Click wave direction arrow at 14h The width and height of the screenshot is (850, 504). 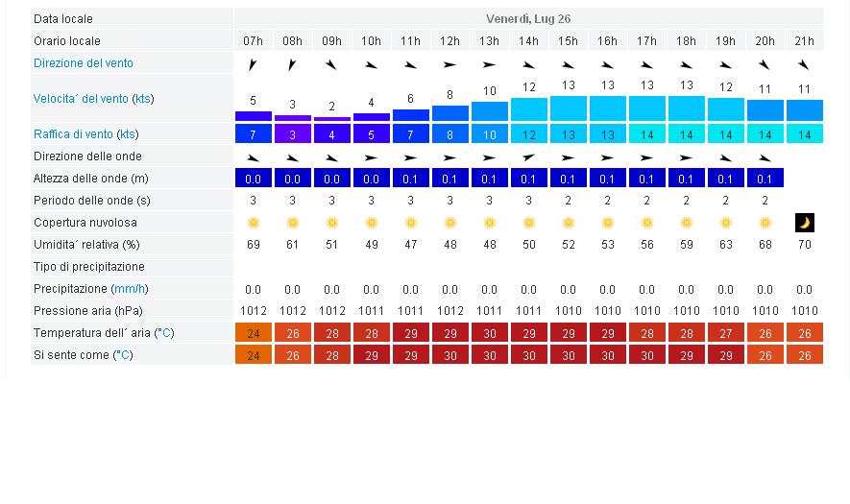[x=529, y=156]
